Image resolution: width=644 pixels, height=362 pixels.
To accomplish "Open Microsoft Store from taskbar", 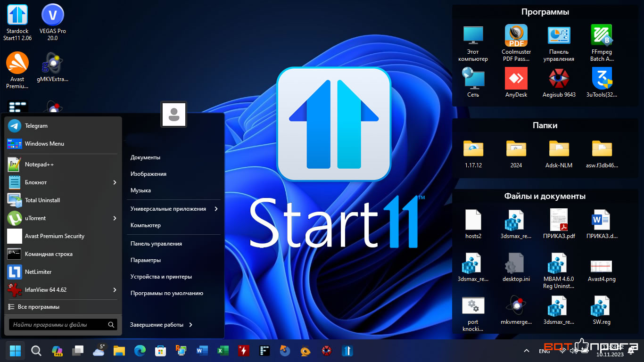I will click(161, 351).
